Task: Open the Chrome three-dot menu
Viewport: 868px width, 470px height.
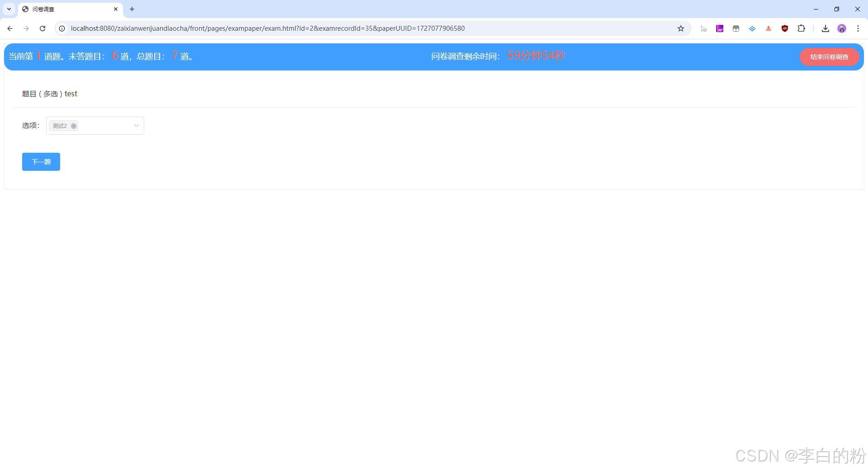Action: coord(858,28)
